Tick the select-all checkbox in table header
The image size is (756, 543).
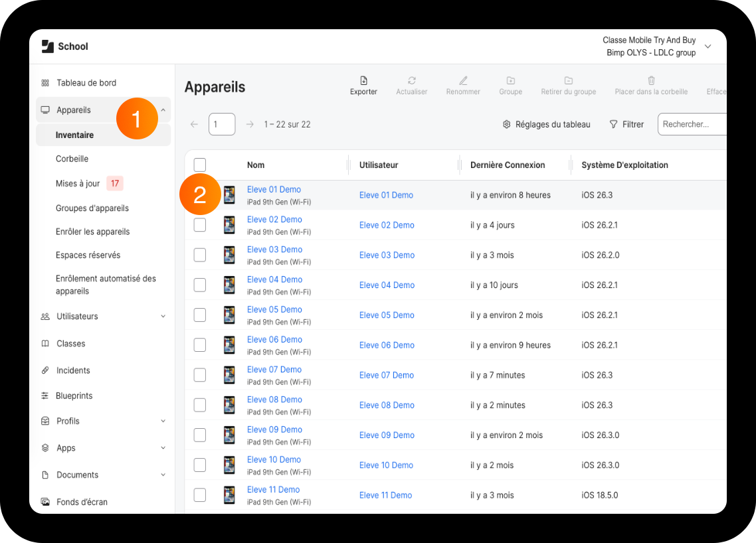pyautogui.click(x=199, y=165)
